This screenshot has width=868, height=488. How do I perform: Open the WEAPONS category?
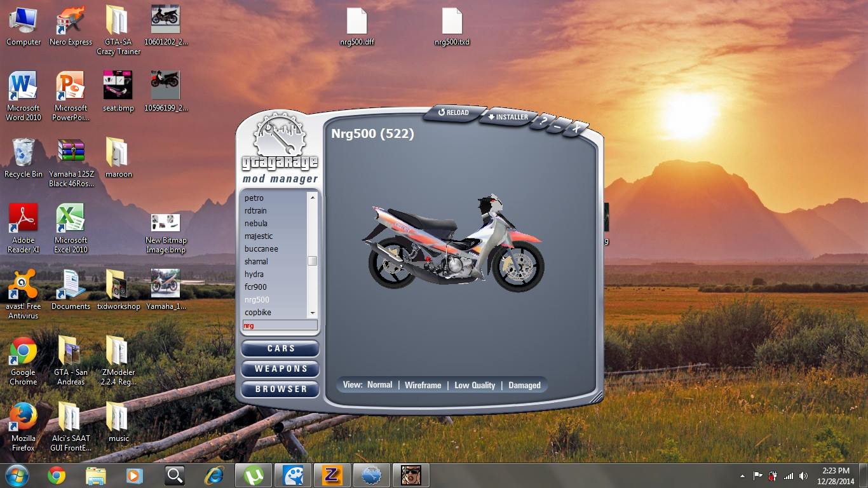(x=280, y=369)
